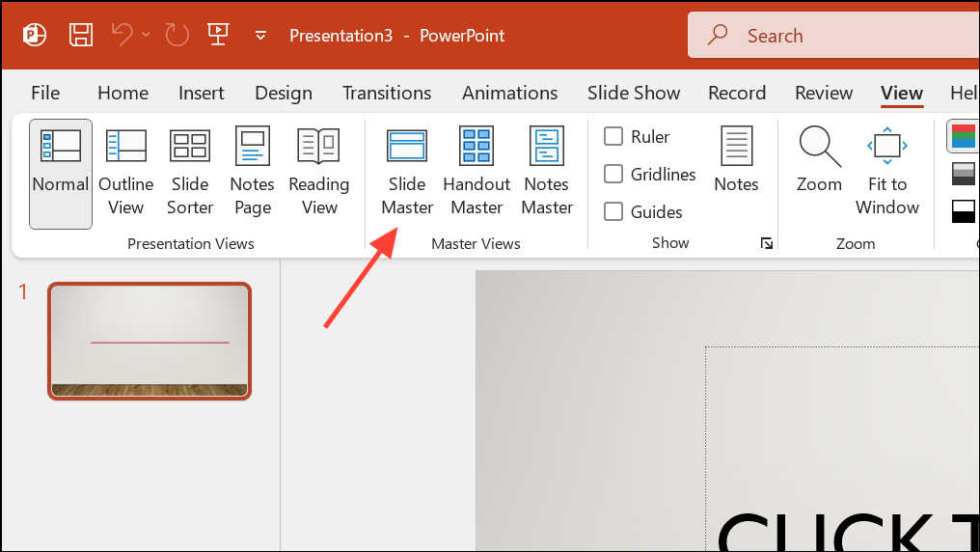
Task: Switch to the Record tab
Action: click(737, 94)
